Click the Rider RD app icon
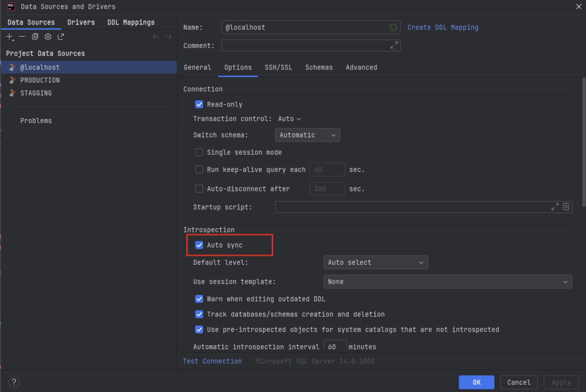Screen dimensions: 586x392 coord(11,6)
